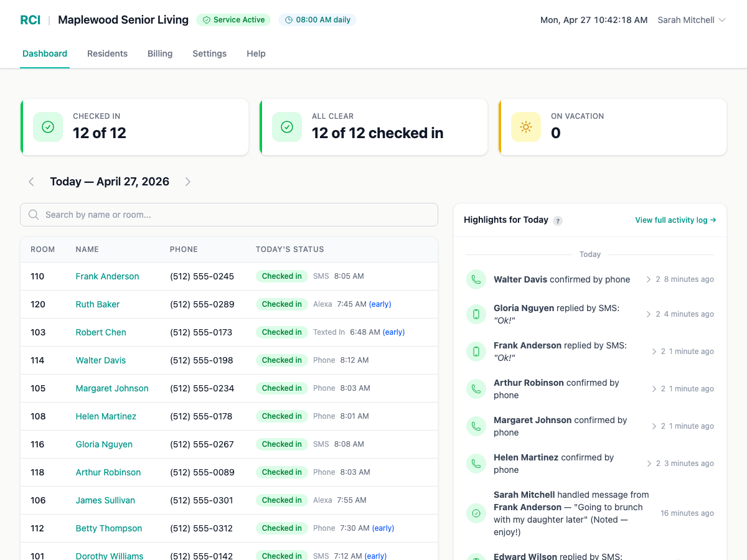Click the clock icon in 08:00 AM daily badge
The width and height of the screenshot is (747, 560).
click(289, 20)
